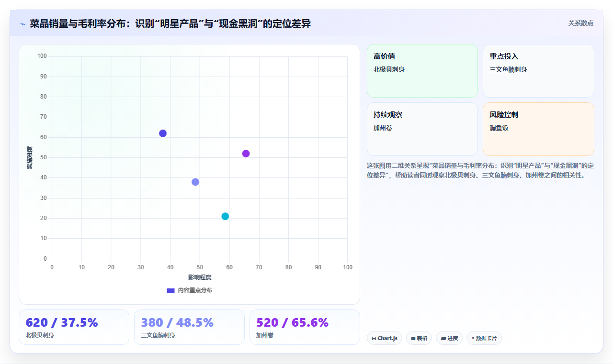The height and width of the screenshot is (364, 613).
Task: Click the lightning icon beside the title
Action: point(23,23)
